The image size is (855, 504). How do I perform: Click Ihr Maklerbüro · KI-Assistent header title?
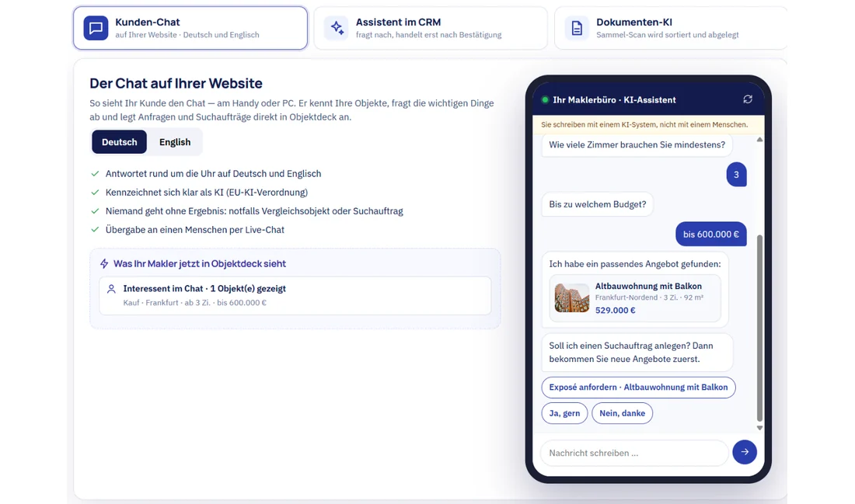click(x=614, y=99)
